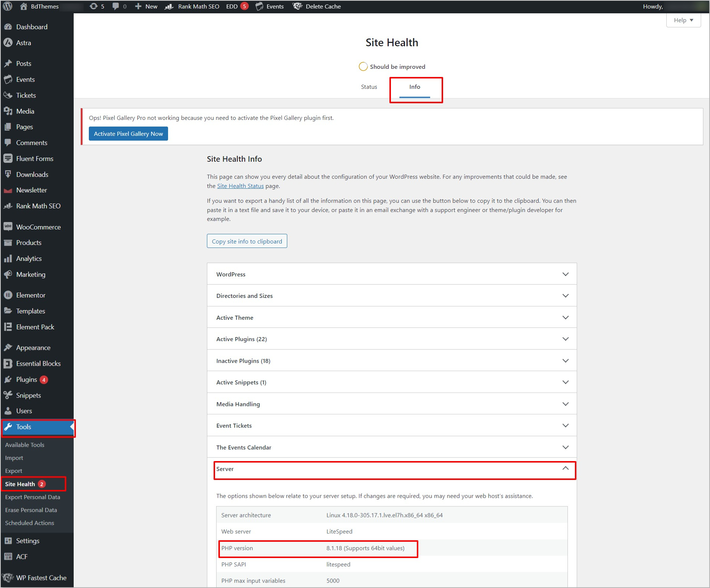This screenshot has width=710, height=588.
Task: Expand the Media Handling section
Action: click(x=391, y=404)
